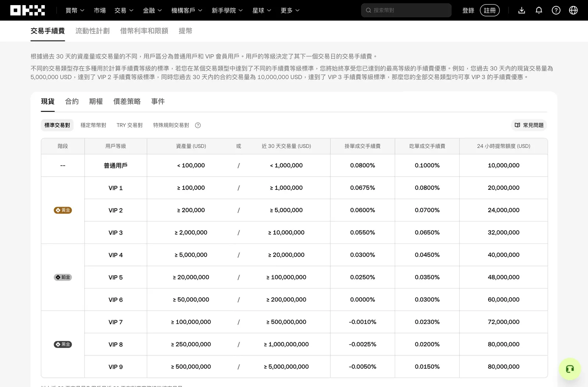Go to the 市場 page
The height and width of the screenshot is (387, 588).
[100, 10]
